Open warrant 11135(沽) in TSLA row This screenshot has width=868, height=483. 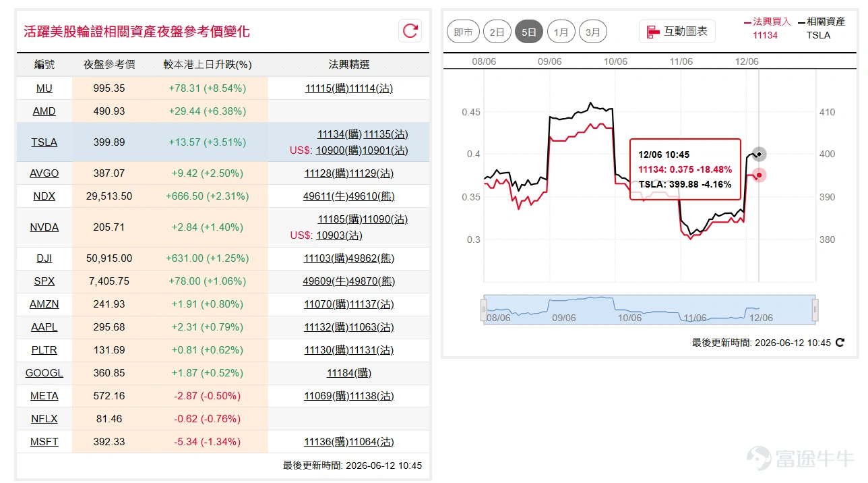(x=386, y=134)
